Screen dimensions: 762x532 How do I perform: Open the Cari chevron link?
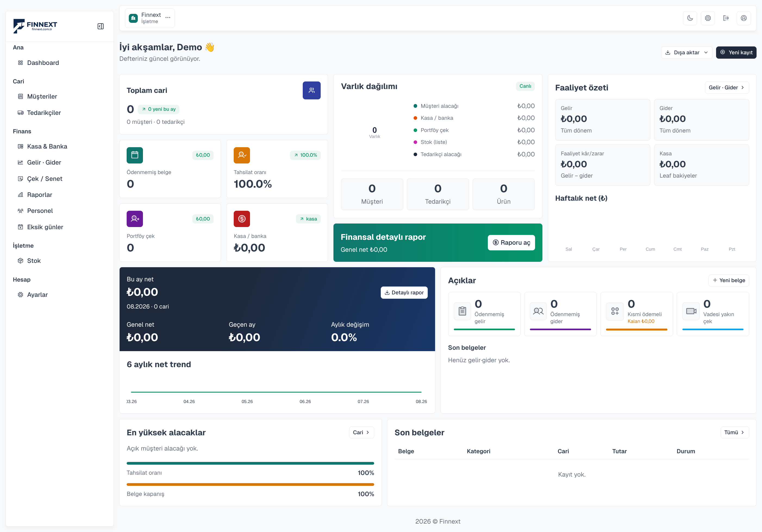361,433
